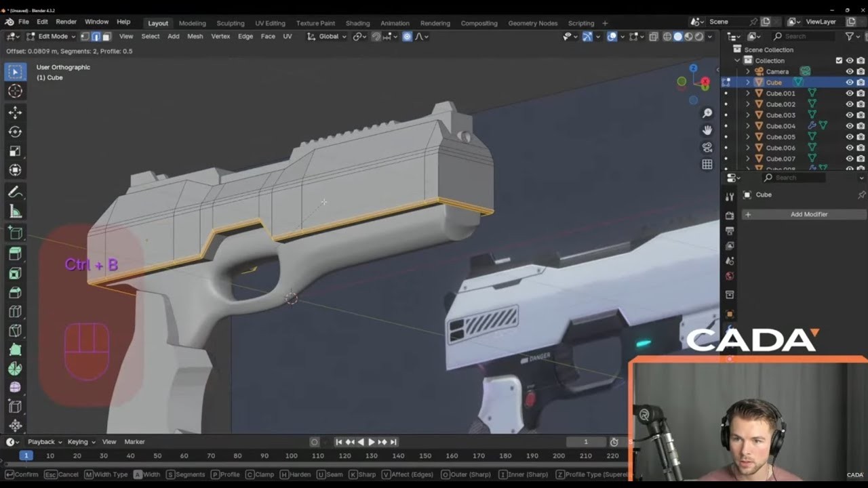Open the Vertex menu
The height and width of the screenshot is (488, 868).
pos(220,37)
